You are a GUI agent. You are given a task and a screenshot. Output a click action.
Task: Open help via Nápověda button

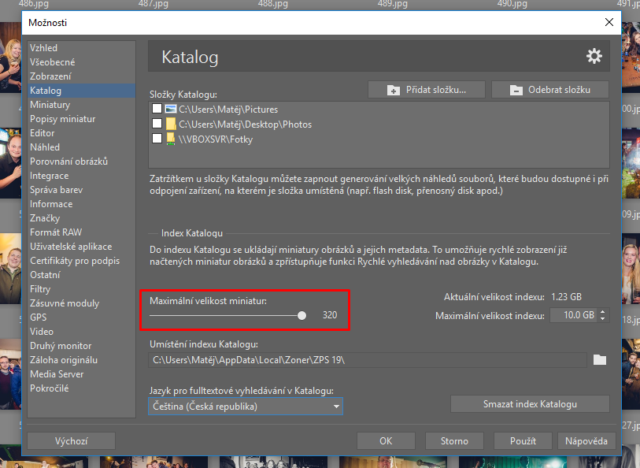tap(587, 441)
